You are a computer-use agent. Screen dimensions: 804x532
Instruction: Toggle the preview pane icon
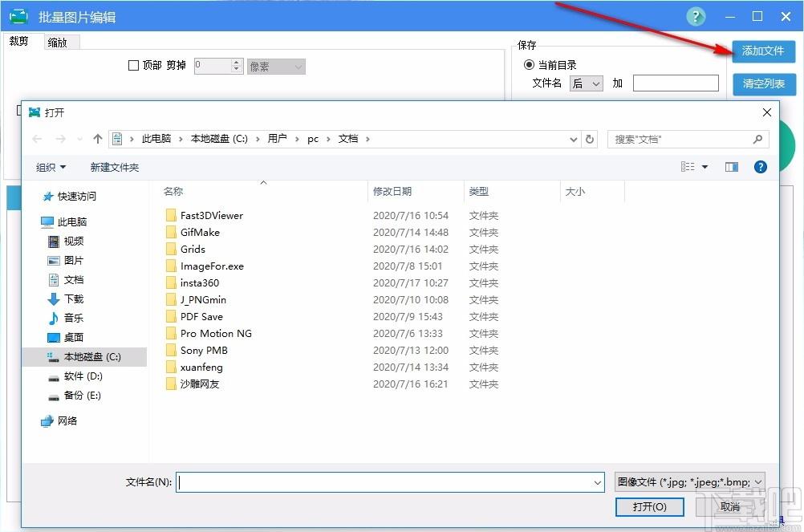(731, 167)
